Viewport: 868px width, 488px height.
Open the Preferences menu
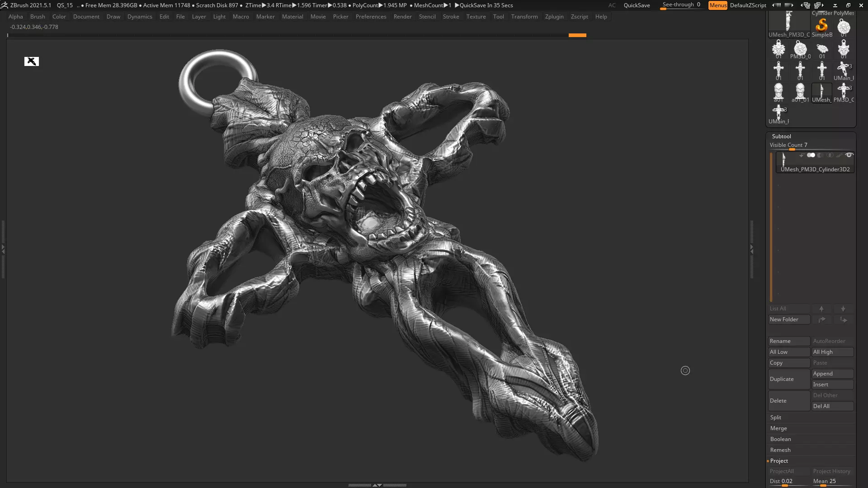pyautogui.click(x=371, y=17)
